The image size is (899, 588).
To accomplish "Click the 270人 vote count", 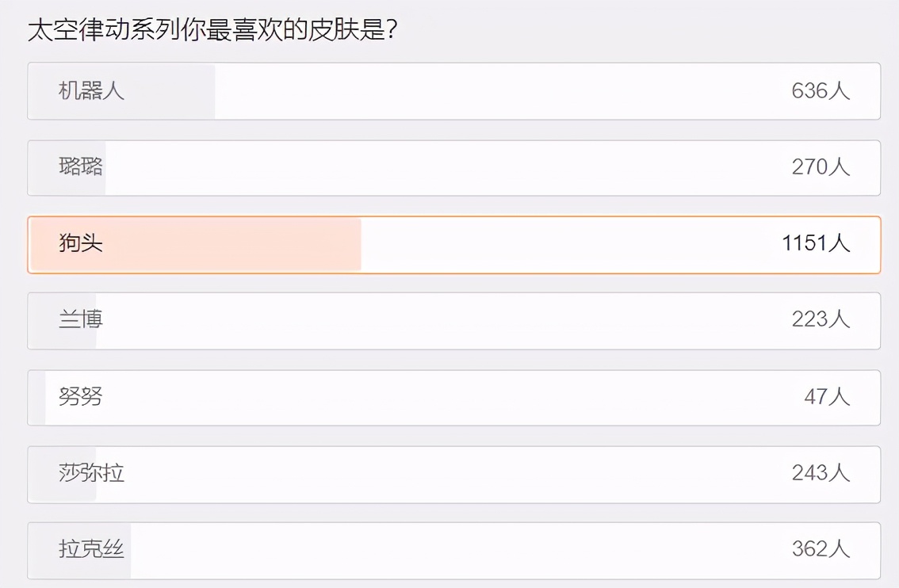I will click(821, 168).
